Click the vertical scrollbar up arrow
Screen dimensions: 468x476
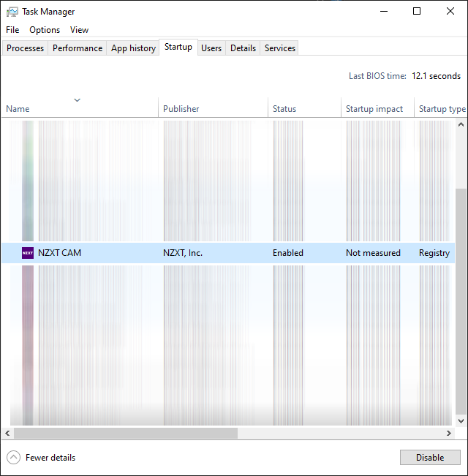point(461,124)
